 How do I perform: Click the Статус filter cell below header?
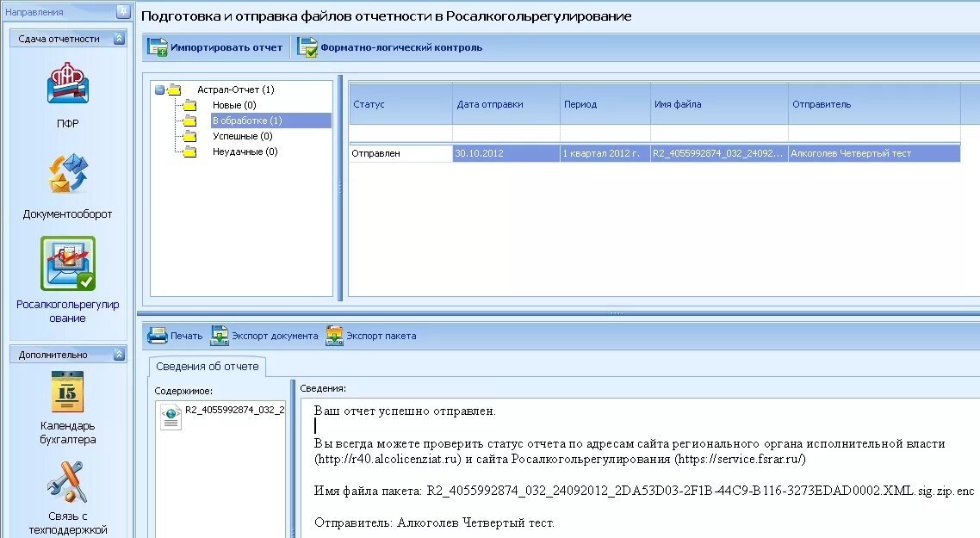[400, 133]
